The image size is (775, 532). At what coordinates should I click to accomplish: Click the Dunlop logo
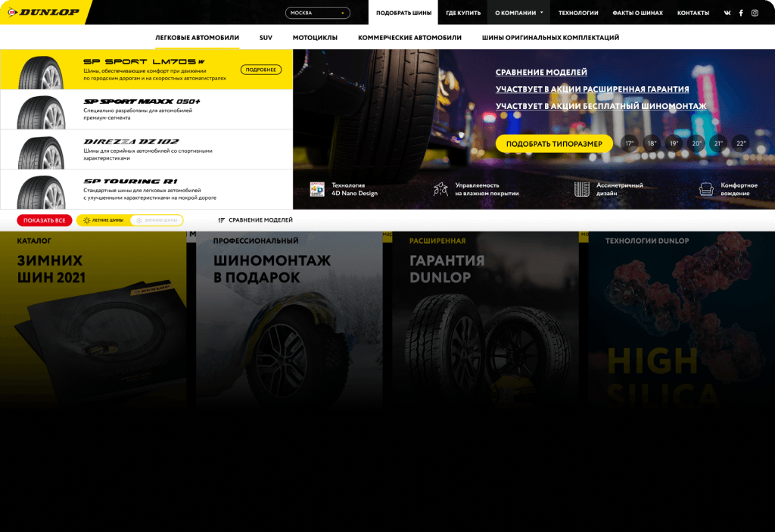pyautogui.click(x=44, y=12)
